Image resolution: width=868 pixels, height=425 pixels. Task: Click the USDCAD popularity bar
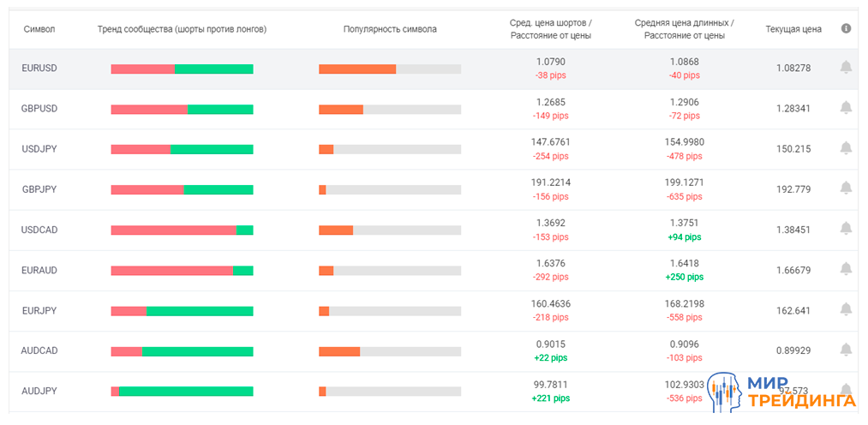click(390, 230)
